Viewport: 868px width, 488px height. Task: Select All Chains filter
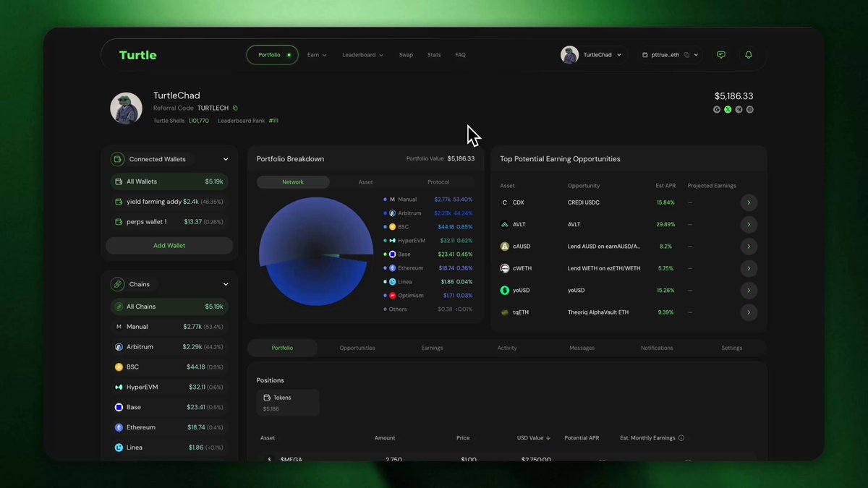(x=169, y=307)
